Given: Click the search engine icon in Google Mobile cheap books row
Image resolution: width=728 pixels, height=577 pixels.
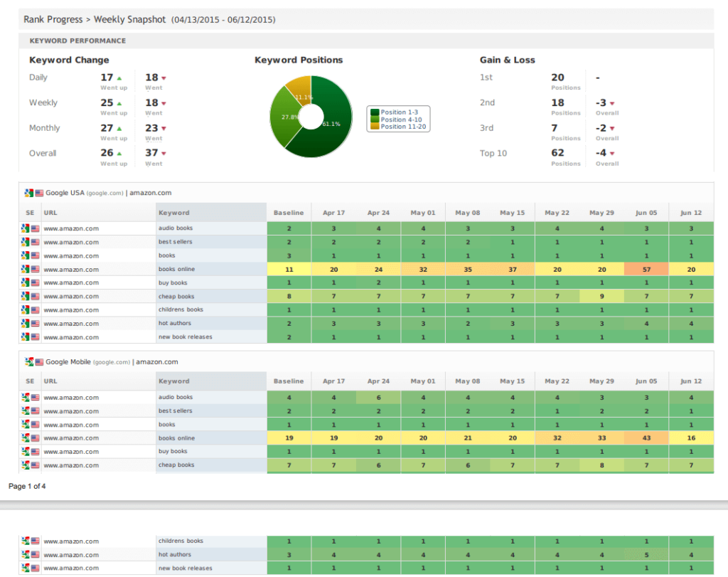Looking at the screenshot, I should 25,465.
